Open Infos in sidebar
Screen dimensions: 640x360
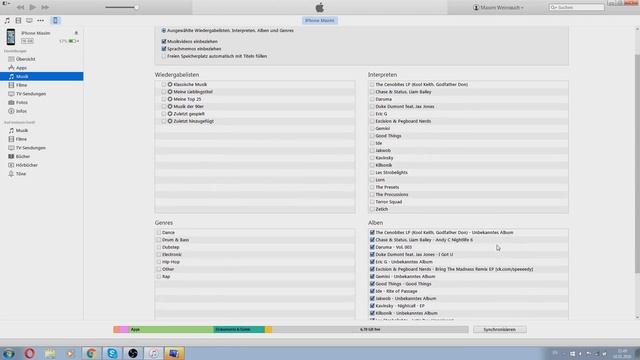(x=21, y=111)
